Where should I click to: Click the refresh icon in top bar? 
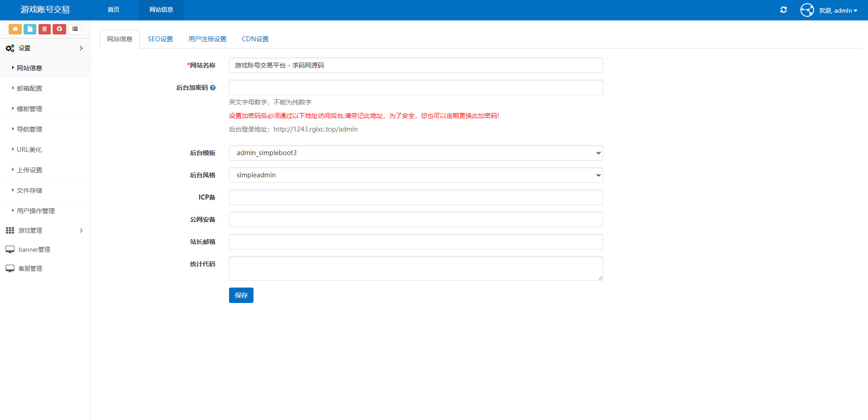[x=783, y=10]
